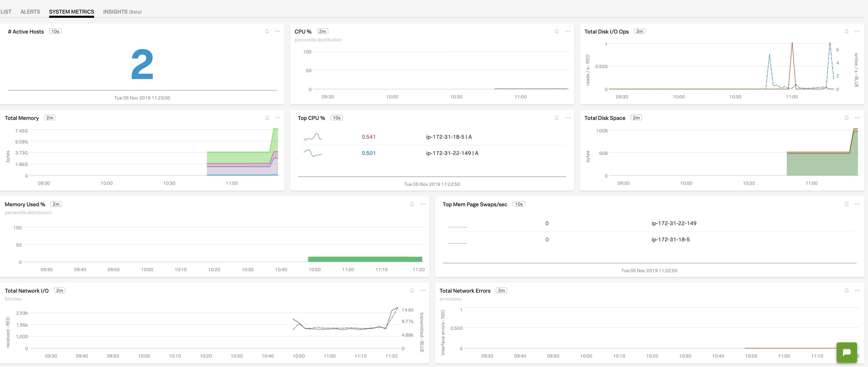The image size is (868, 367).
Task: Open the Top CPU % options menu
Action: (567, 118)
